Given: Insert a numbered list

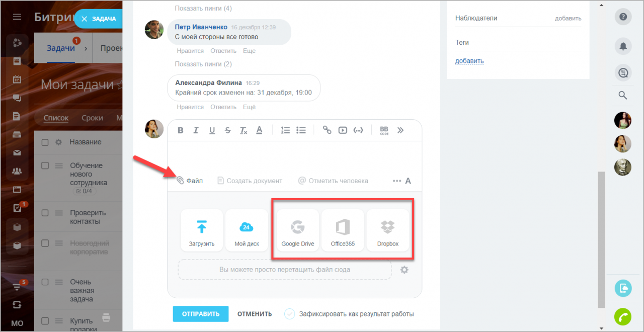Looking at the screenshot, I should [285, 130].
